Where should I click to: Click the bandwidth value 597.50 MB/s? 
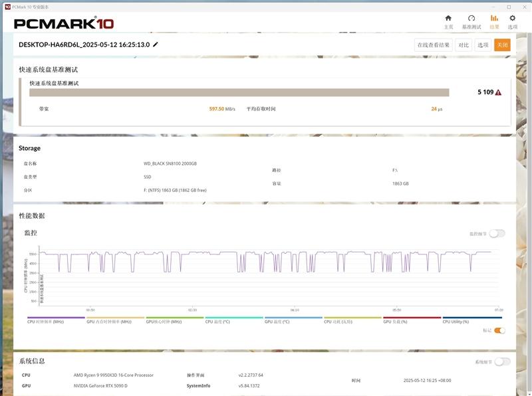tap(222, 109)
